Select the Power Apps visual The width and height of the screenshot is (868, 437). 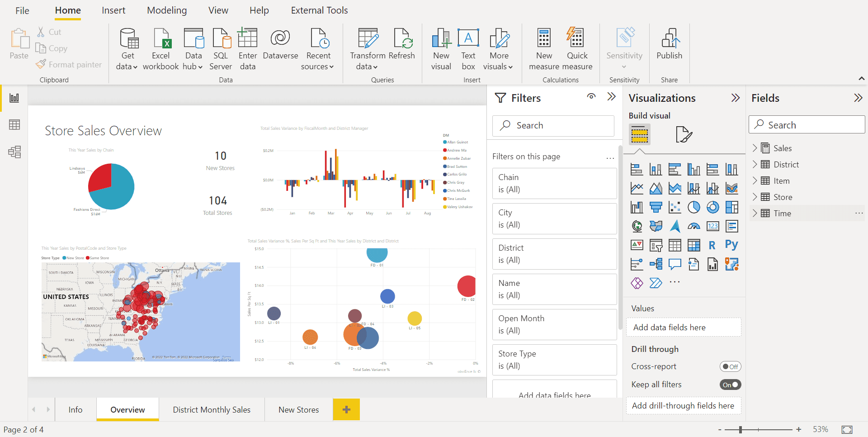(637, 283)
